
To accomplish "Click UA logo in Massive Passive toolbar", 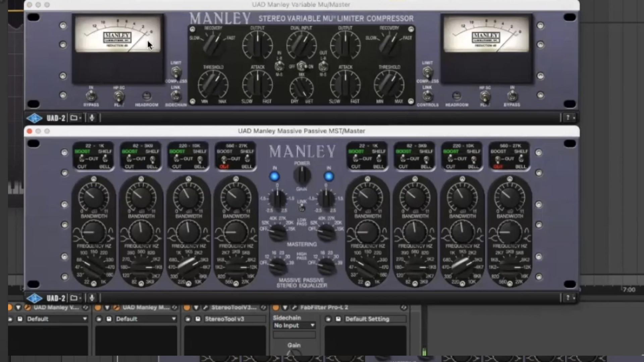I will coord(34,298).
